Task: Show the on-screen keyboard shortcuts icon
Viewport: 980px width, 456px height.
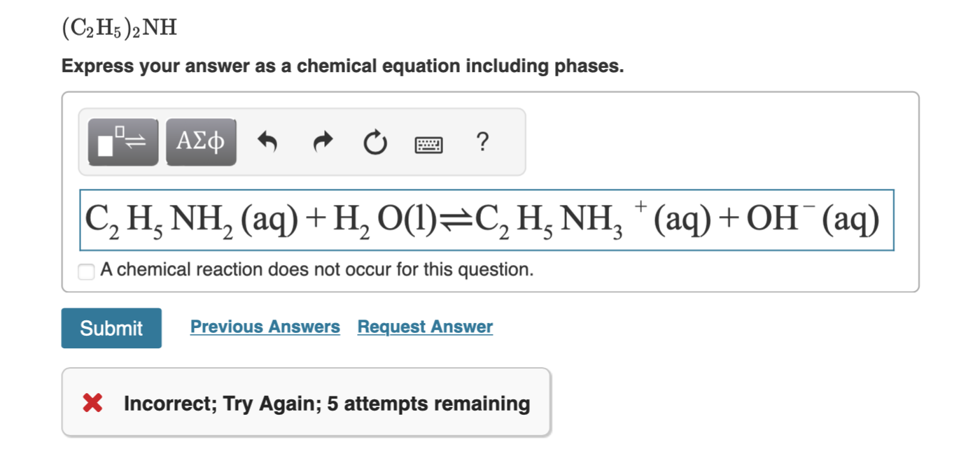Action: (x=429, y=144)
